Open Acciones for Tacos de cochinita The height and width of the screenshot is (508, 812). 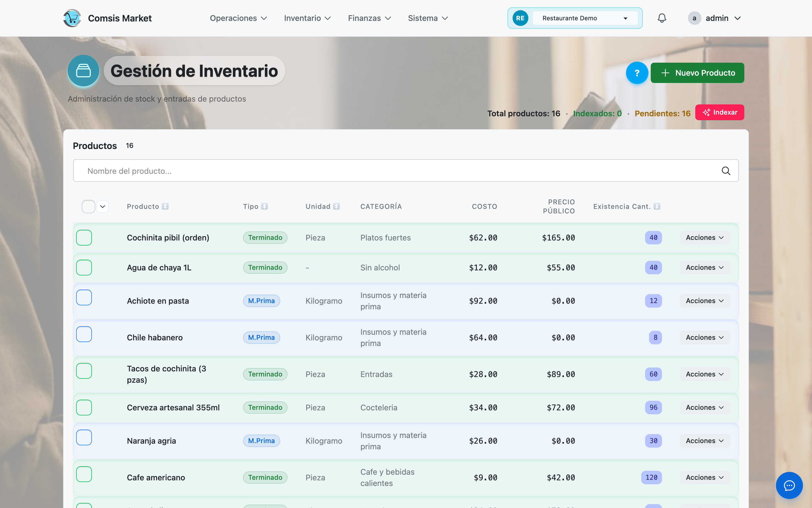point(705,374)
